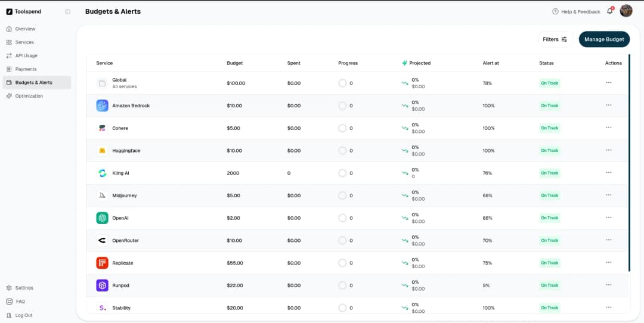Click the Runpod purple cube icon

pos(102,285)
